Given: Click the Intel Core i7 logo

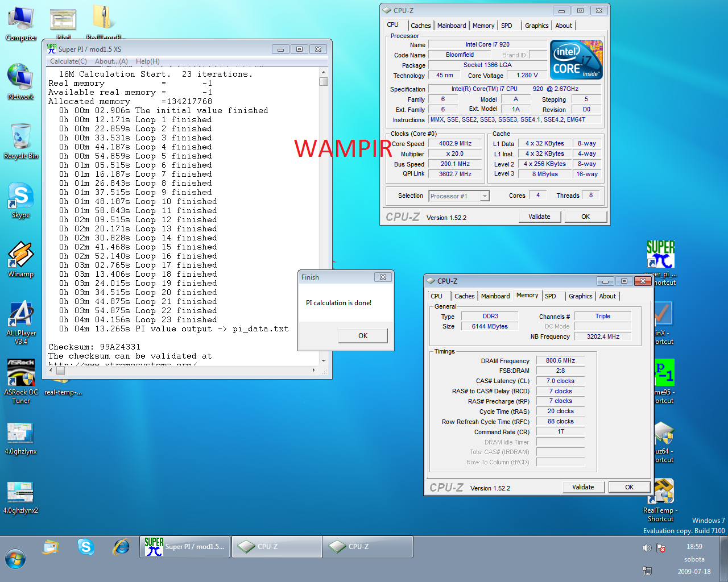Looking at the screenshot, I should point(577,60).
